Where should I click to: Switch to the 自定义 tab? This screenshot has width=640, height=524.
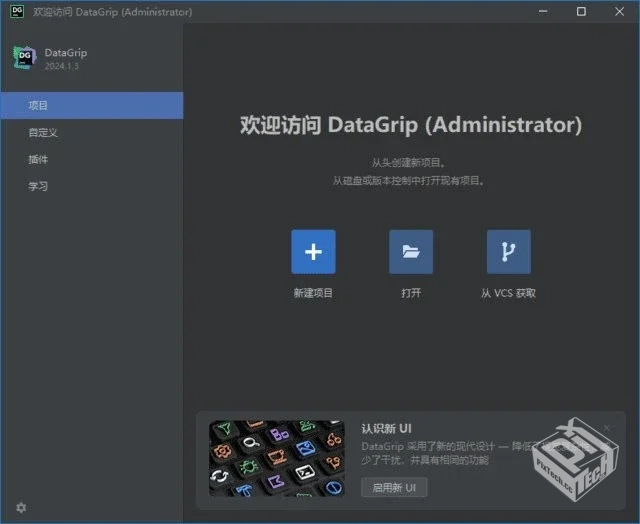point(92,132)
